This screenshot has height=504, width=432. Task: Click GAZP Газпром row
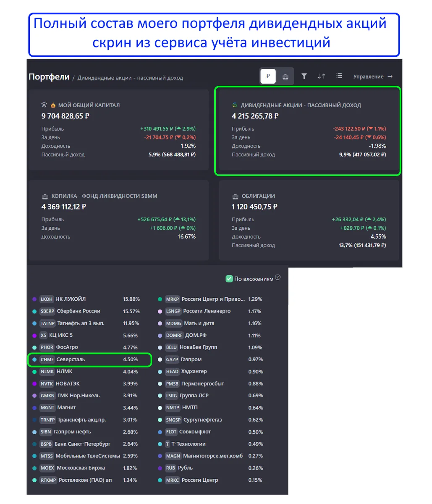pos(211,360)
